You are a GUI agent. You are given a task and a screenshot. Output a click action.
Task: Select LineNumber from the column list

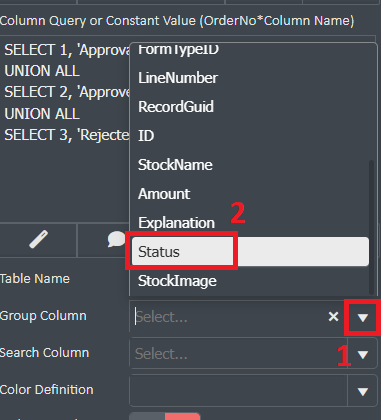[250, 78]
